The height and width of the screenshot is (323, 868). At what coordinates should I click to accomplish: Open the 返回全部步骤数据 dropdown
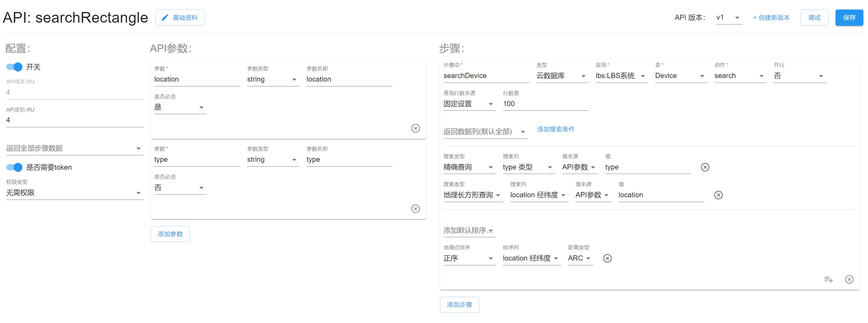click(x=74, y=148)
